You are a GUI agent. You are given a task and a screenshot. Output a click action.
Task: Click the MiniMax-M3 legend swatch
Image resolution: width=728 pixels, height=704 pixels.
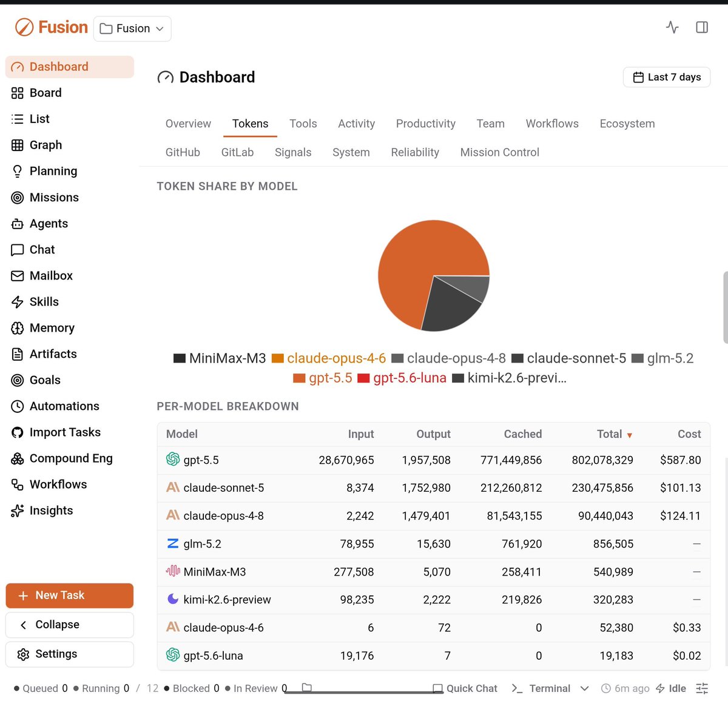coord(180,358)
